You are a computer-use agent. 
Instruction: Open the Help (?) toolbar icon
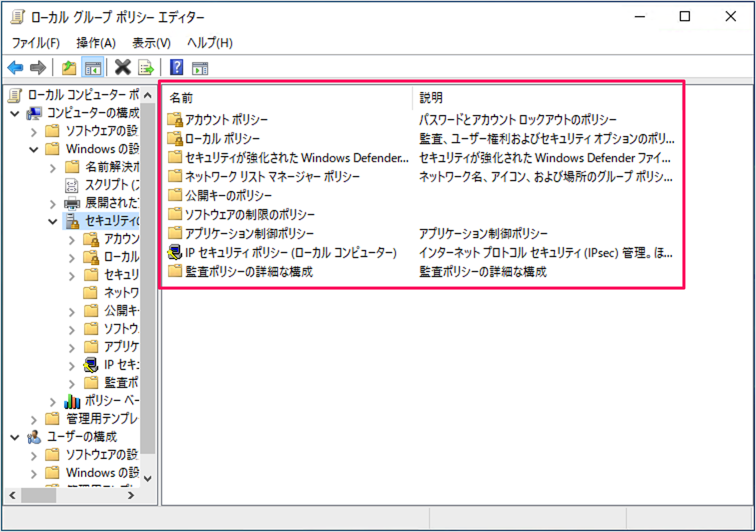pos(176,67)
